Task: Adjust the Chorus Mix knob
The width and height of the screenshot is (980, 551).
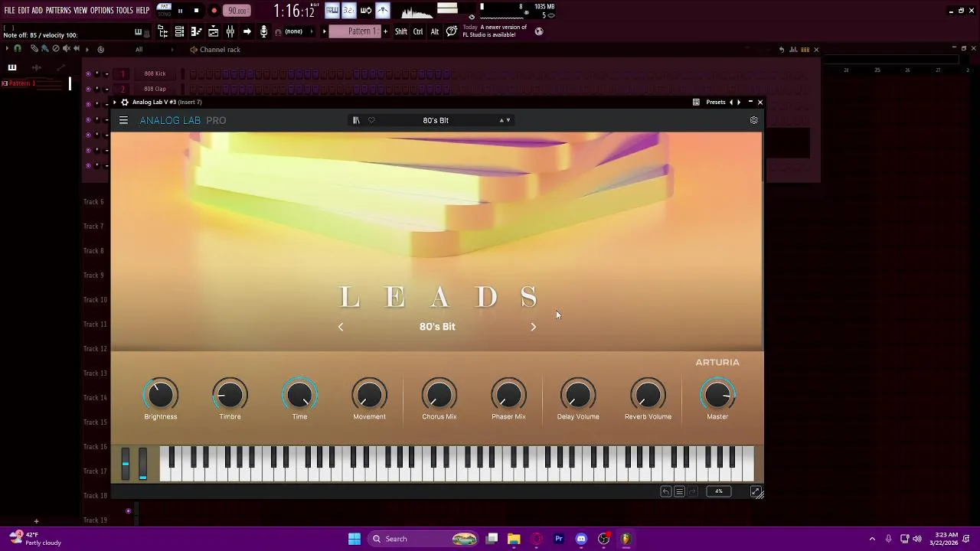Action: pos(439,395)
